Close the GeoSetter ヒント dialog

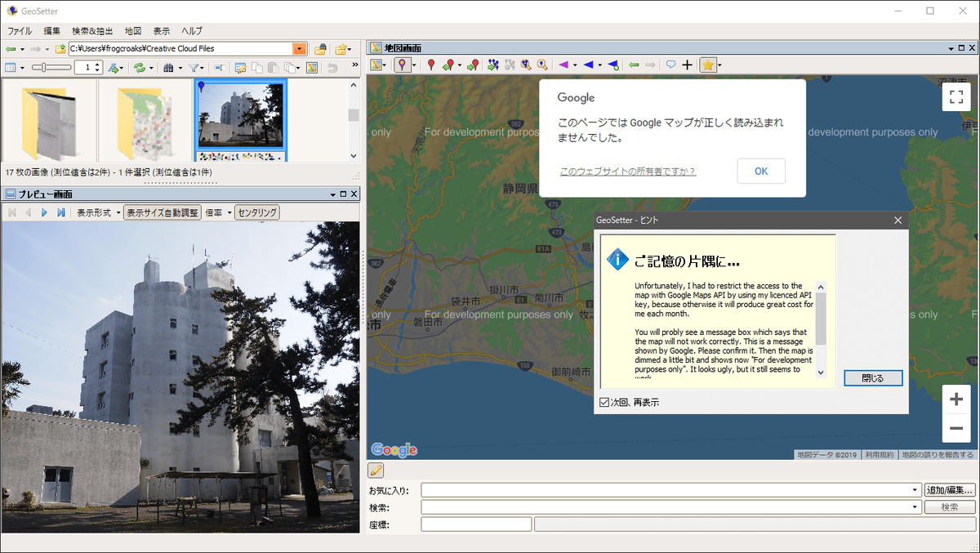pyautogui.click(x=898, y=220)
